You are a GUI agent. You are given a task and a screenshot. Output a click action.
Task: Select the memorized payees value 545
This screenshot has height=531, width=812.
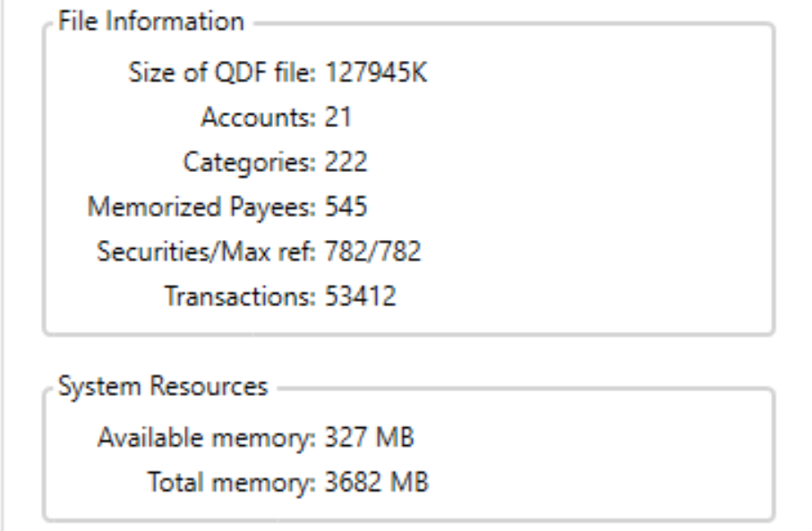346,207
